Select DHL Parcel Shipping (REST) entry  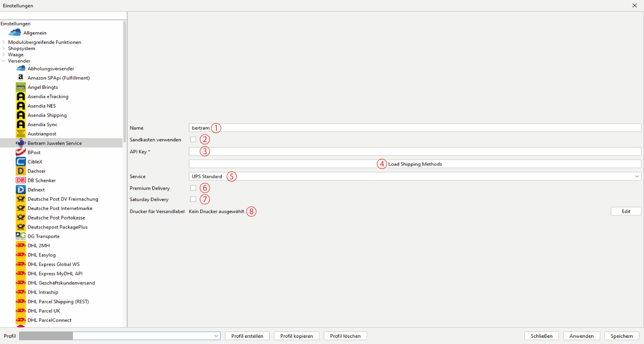58,301
